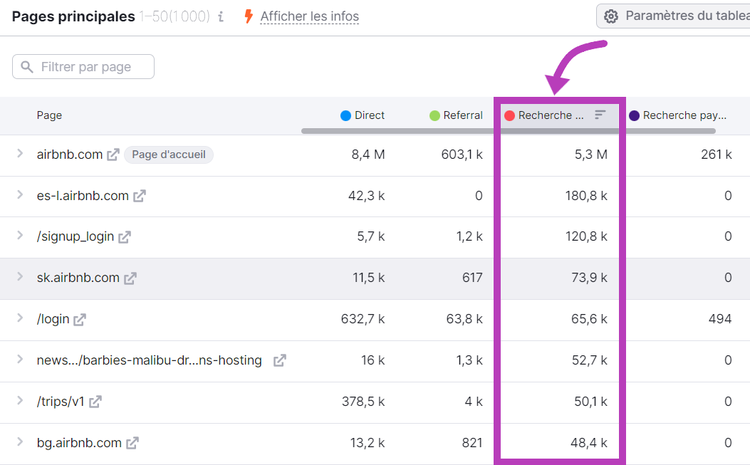Select the 13,2 k Direct value
750x465 pixels.
pyautogui.click(x=367, y=443)
